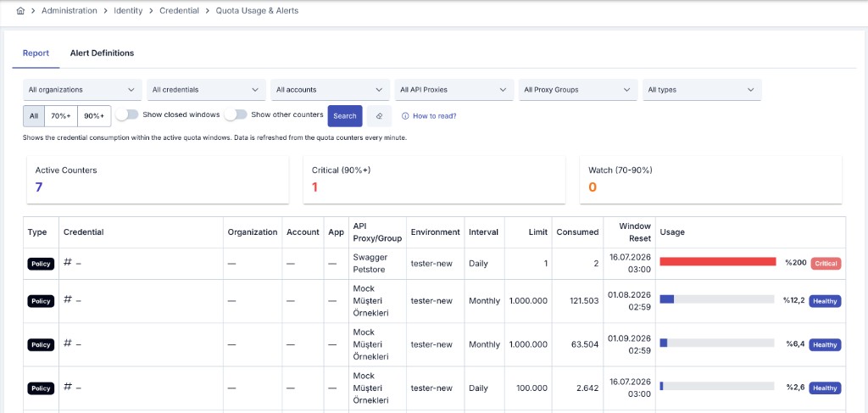Switch to the Report tab

click(36, 53)
